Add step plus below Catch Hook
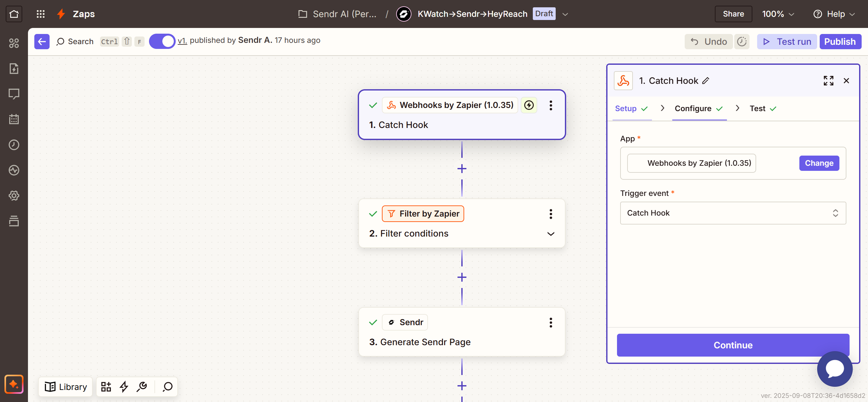Image resolution: width=868 pixels, height=402 pixels. click(x=462, y=169)
